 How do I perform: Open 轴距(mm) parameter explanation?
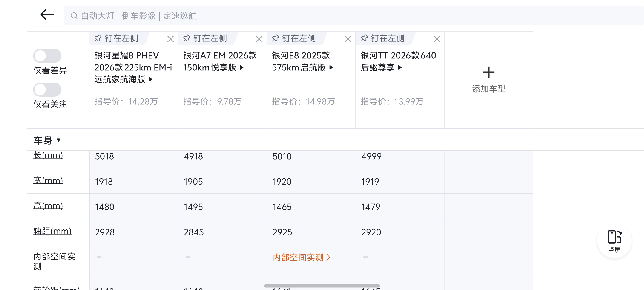click(52, 231)
